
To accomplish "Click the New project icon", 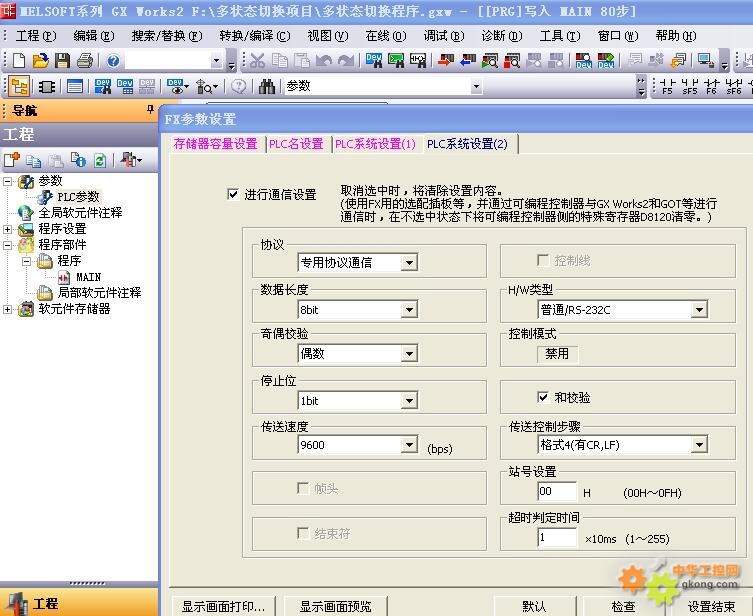I will pyautogui.click(x=19, y=60).
